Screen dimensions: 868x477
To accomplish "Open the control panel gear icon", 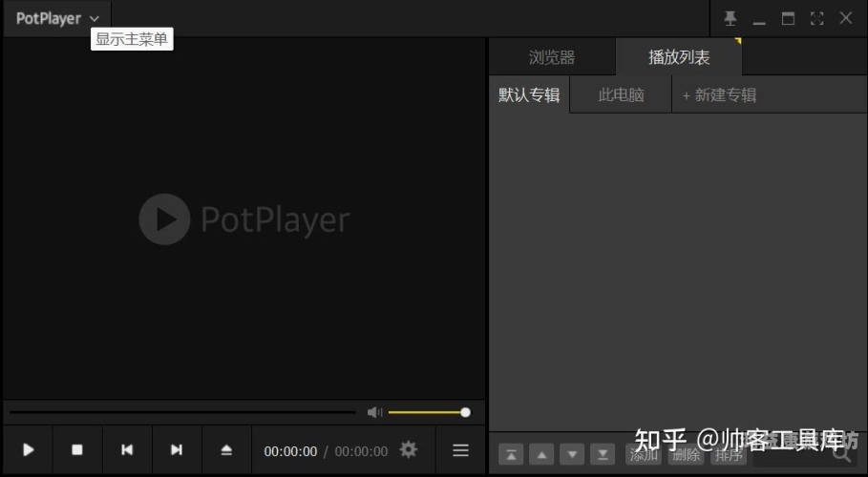I will pos(409,449).
